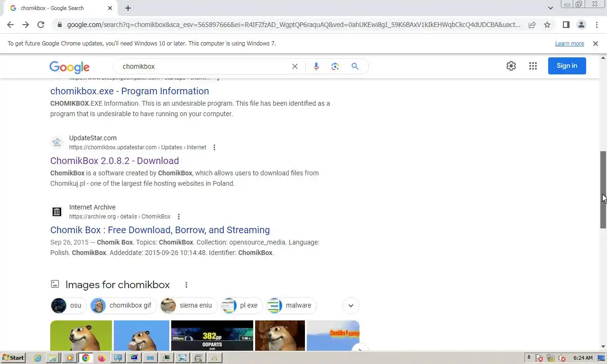607x364 pixels.
Task: Click the muted volume tray icon
Action: point(562,358)
